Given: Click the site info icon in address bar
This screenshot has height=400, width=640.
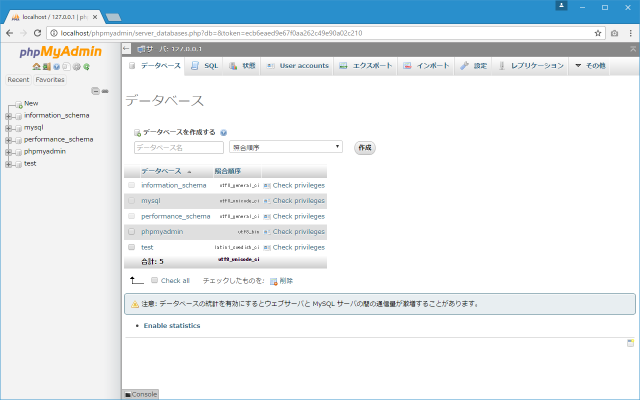Looking at the screenshot, I should [x=53, y=33].
